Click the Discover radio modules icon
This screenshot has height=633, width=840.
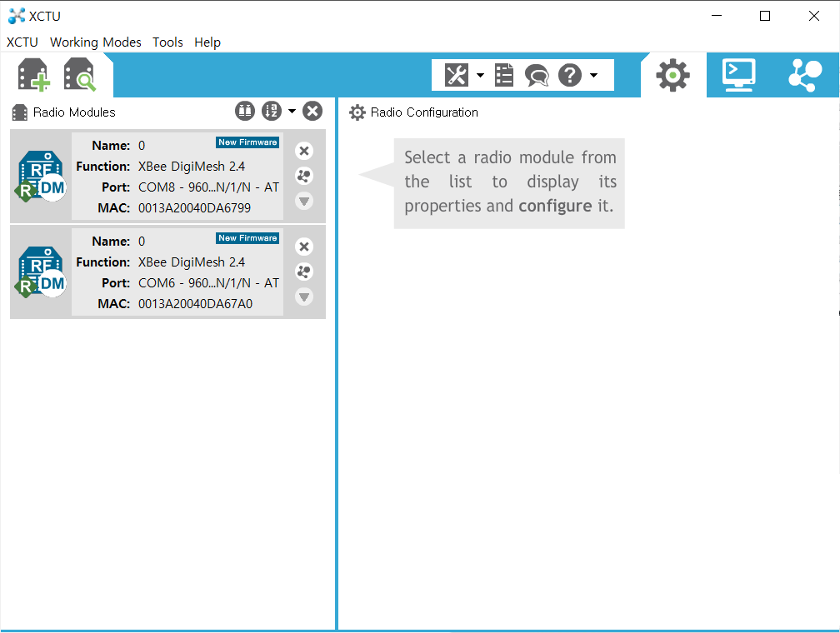click(x=80, y=74)
